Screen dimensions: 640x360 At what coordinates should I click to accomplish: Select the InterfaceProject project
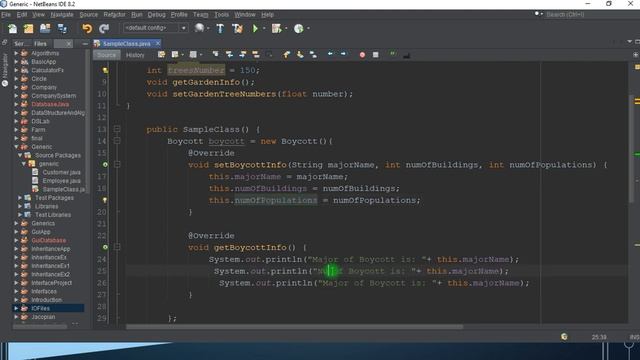[x=51, y=283]
